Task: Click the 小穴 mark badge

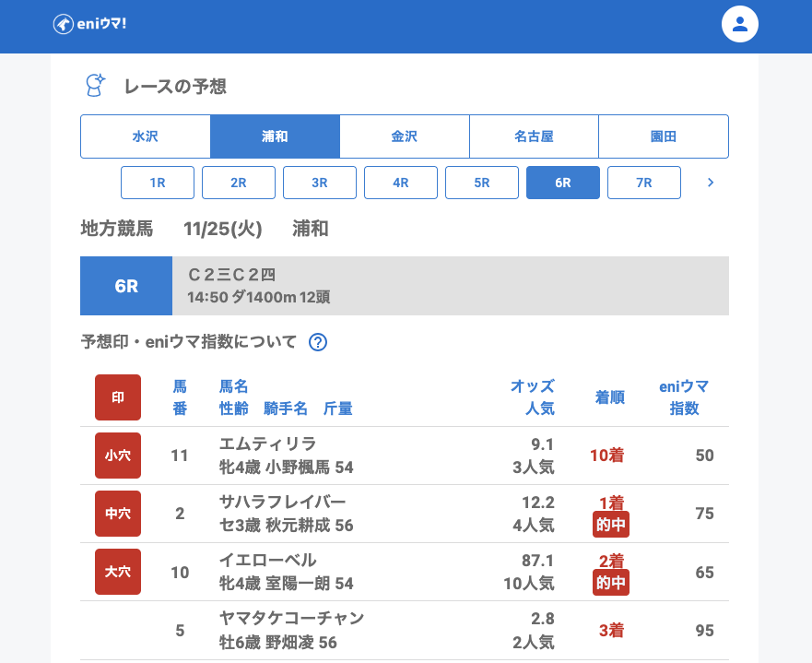Action: 118,456
